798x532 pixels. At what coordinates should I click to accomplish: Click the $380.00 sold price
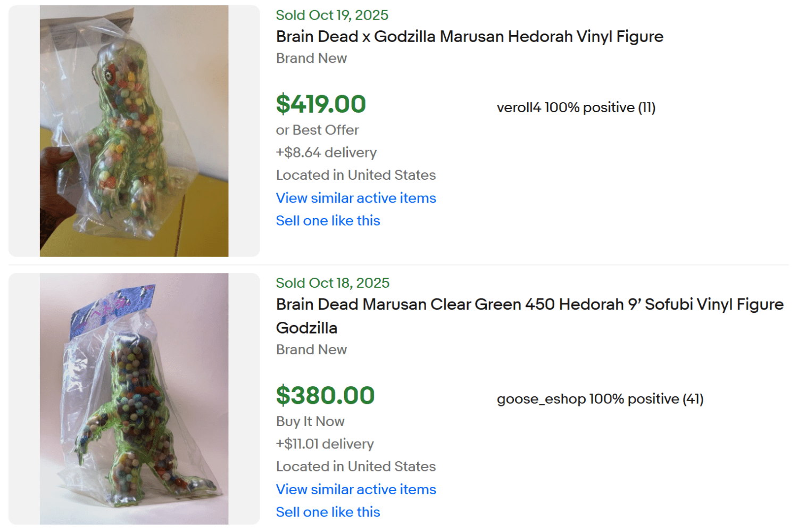coord(325,395)
